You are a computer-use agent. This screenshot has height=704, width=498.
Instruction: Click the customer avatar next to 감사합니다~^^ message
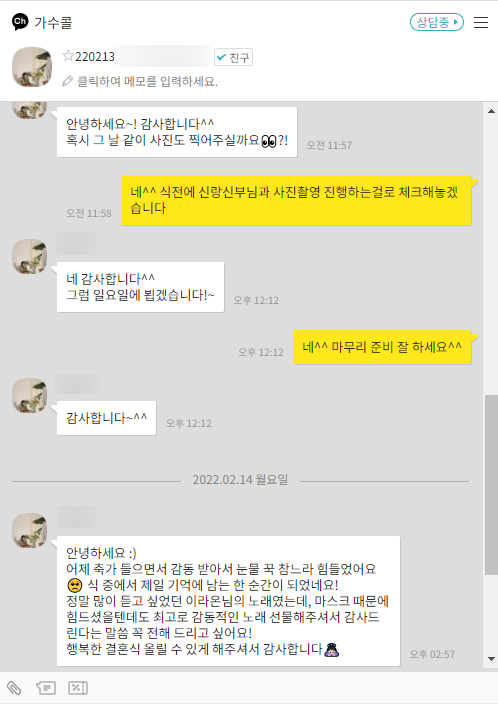pos(30,396)
